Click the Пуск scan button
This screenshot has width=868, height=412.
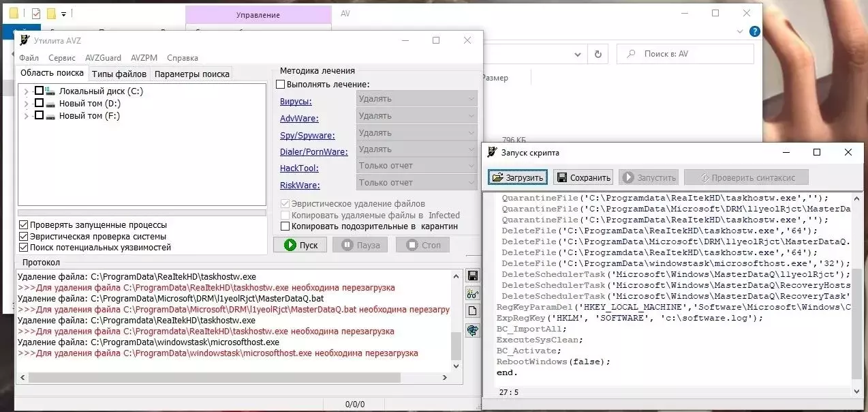click(300, 245)
